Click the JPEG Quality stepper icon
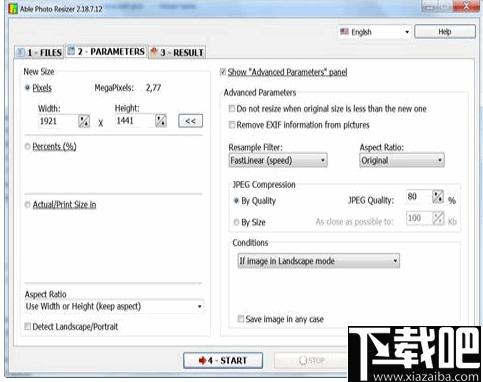This screenshot has width=483, height=382. [x=438, y=197]
